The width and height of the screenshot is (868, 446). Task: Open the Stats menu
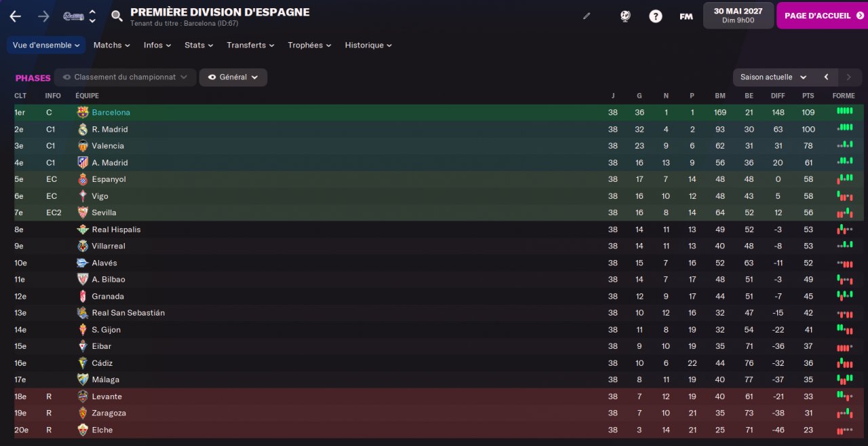(199, 45)
